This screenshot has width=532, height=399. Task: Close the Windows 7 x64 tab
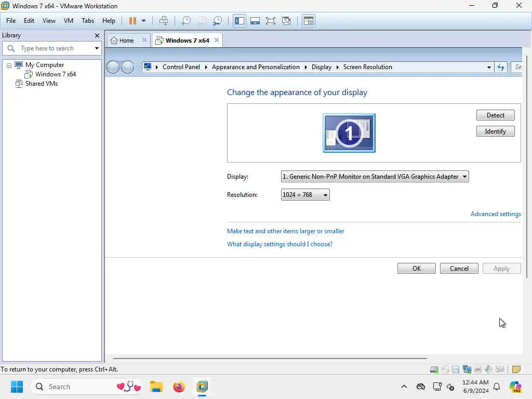217,40
